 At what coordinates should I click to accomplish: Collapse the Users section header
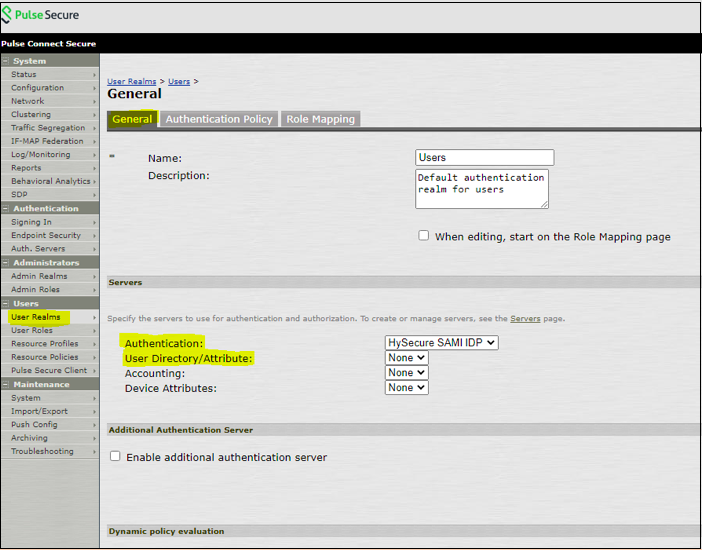[x=6, y=303]
